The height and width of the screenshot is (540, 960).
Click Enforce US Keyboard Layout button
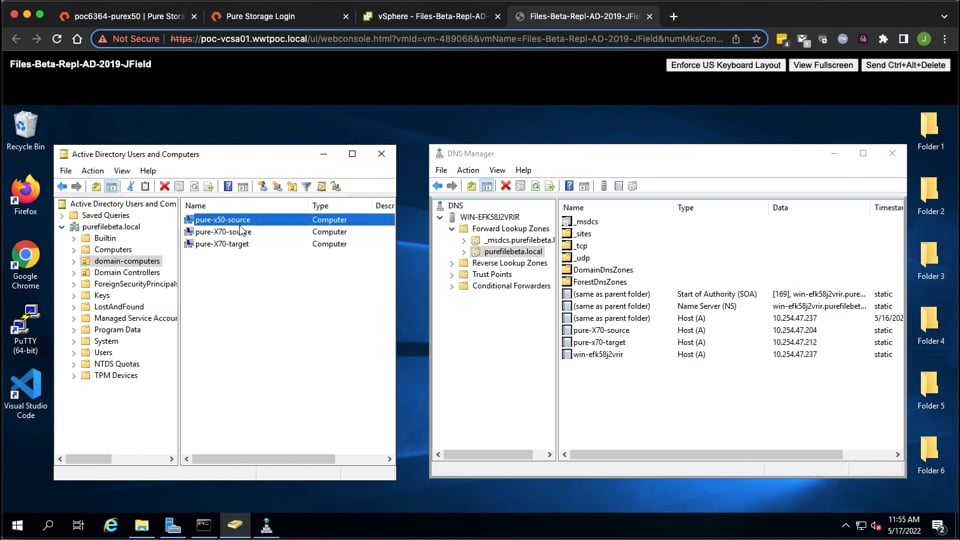coord(726,65)
